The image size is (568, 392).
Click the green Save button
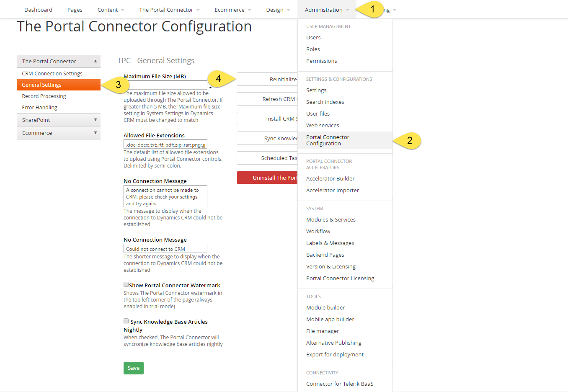coord(134,368)
